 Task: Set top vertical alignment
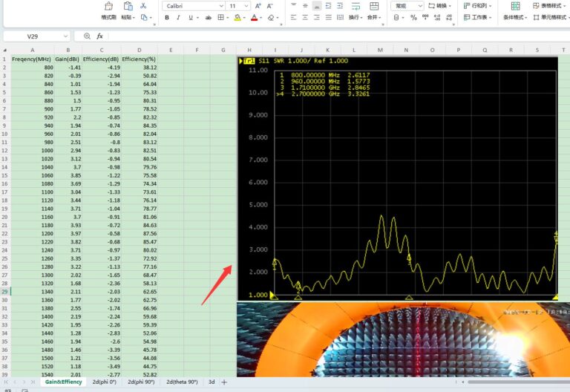pos(294,6)
